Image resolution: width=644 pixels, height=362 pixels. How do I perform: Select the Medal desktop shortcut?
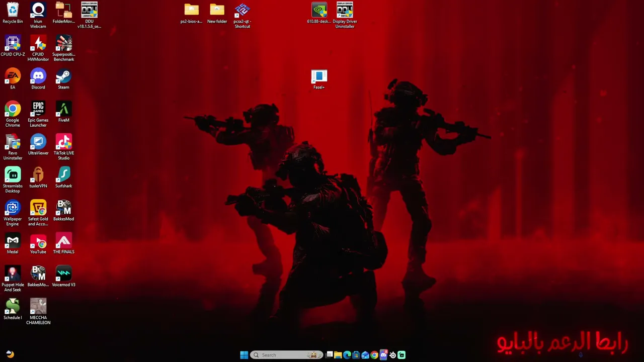13,244
